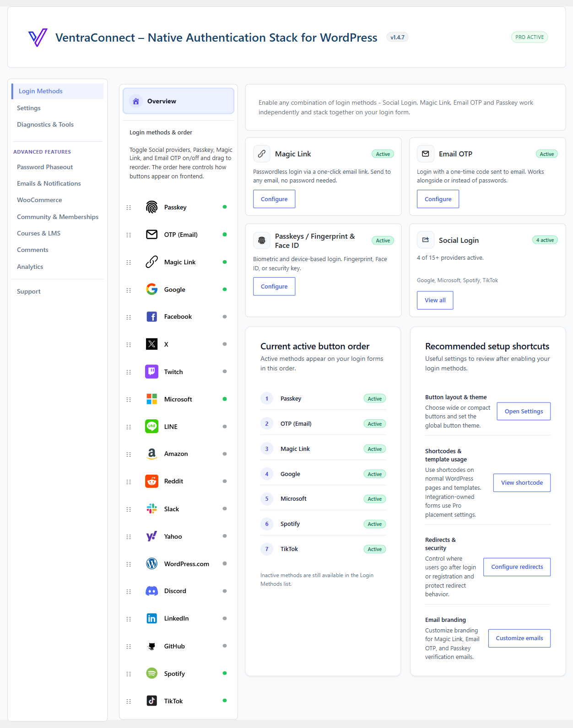Click the Spotify row in active order
This screenshot has height=728, width=573.
tap(323, 524)
